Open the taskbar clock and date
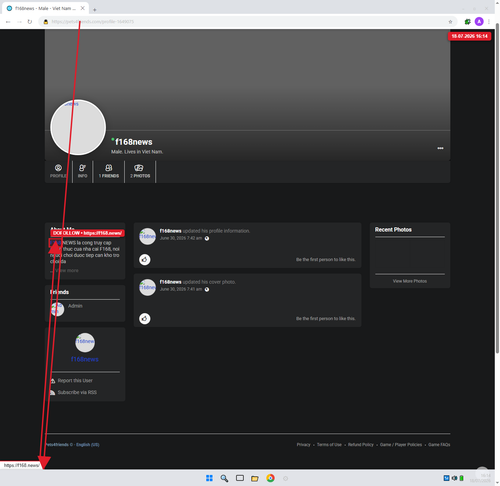Viewport: 500px width, 486px height. click(x=480, y=478)
